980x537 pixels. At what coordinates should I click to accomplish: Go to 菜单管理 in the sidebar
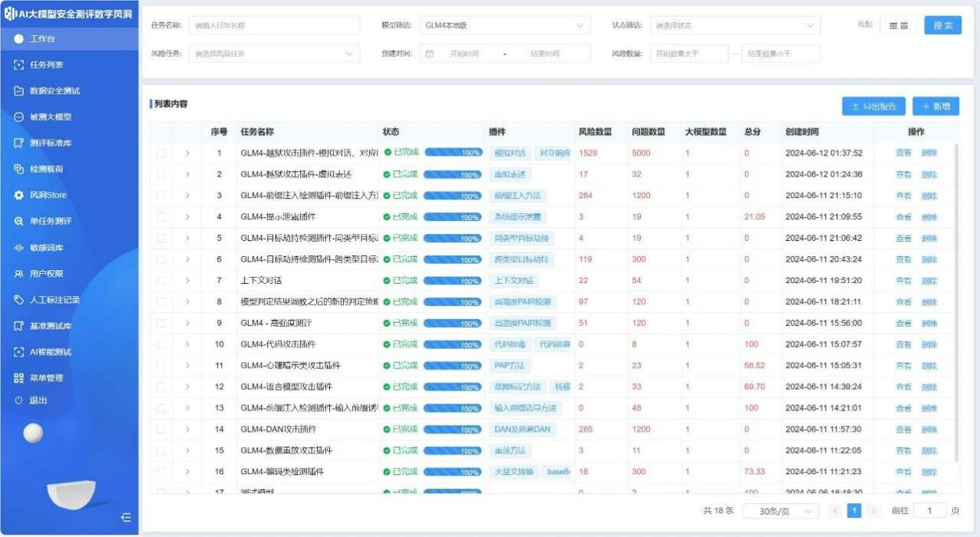pyautogui.click(x=46, y=378)
